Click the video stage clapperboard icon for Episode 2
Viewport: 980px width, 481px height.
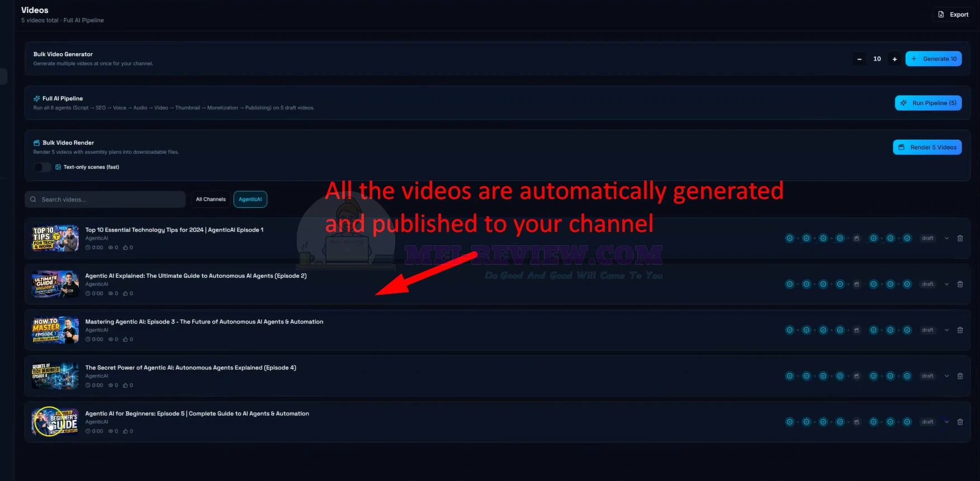pyautogui.click(x=856, y=284)
